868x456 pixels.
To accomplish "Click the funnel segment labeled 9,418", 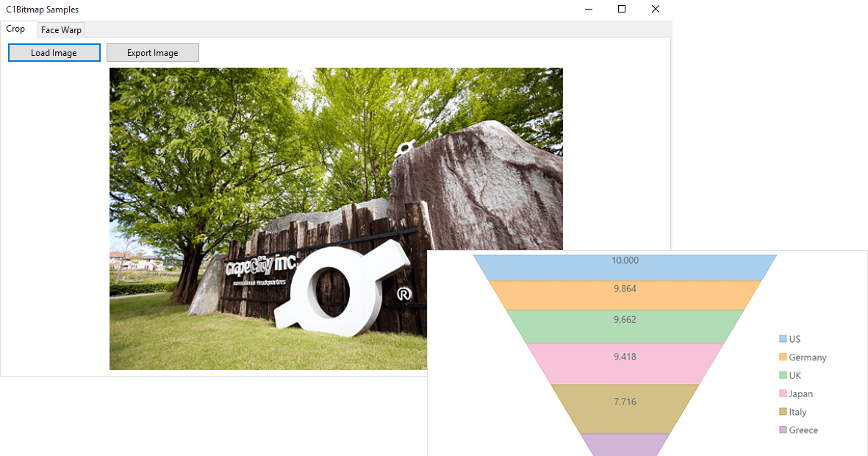I will [x=625, y=364].
